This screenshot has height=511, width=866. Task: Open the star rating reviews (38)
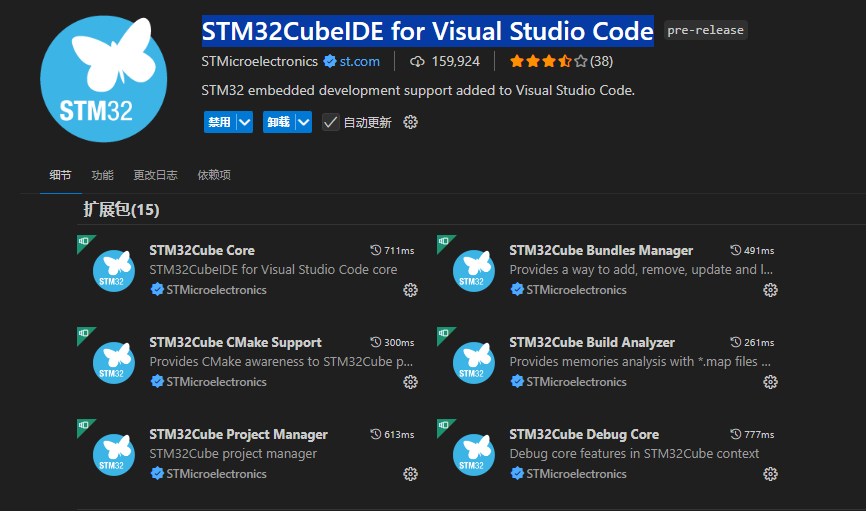561,61
